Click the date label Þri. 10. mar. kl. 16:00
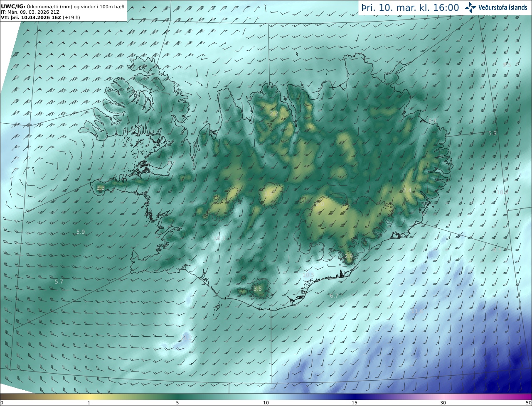This screenshot has width=532, height=406. [410, 7]
